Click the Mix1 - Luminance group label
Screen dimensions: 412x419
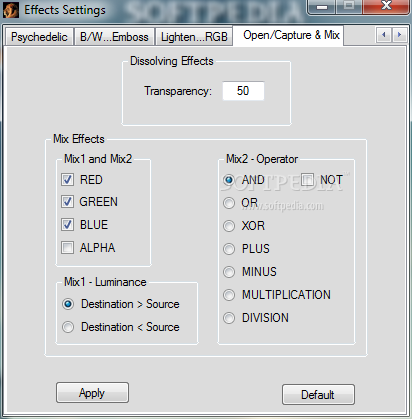pyautogui.click(x=105, y=282)
